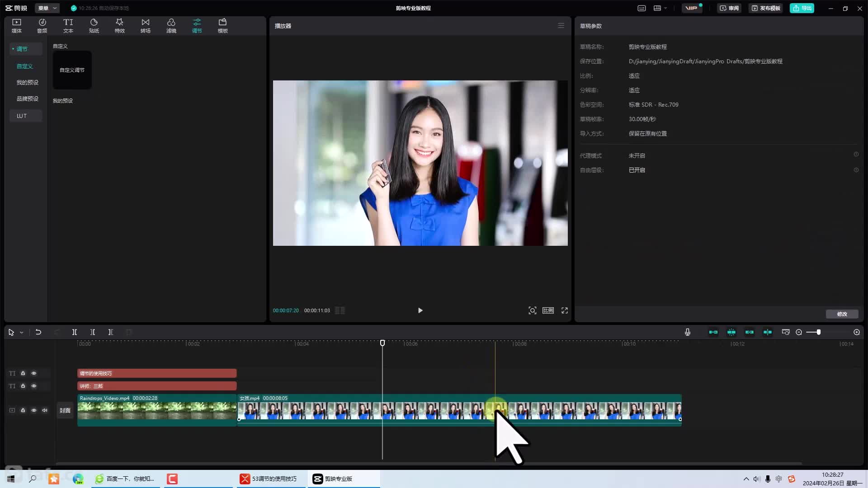The width and height of the screenshot is (868, 488).
Task: Select 自定义 in the sidebar
Action: (25, 66)
